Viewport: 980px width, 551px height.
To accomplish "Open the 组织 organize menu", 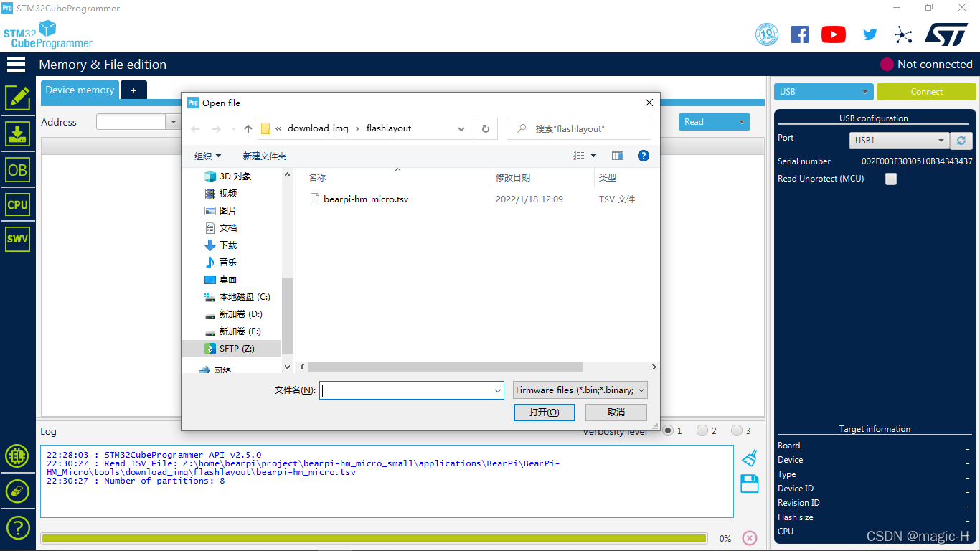I will tap(208, 156).
